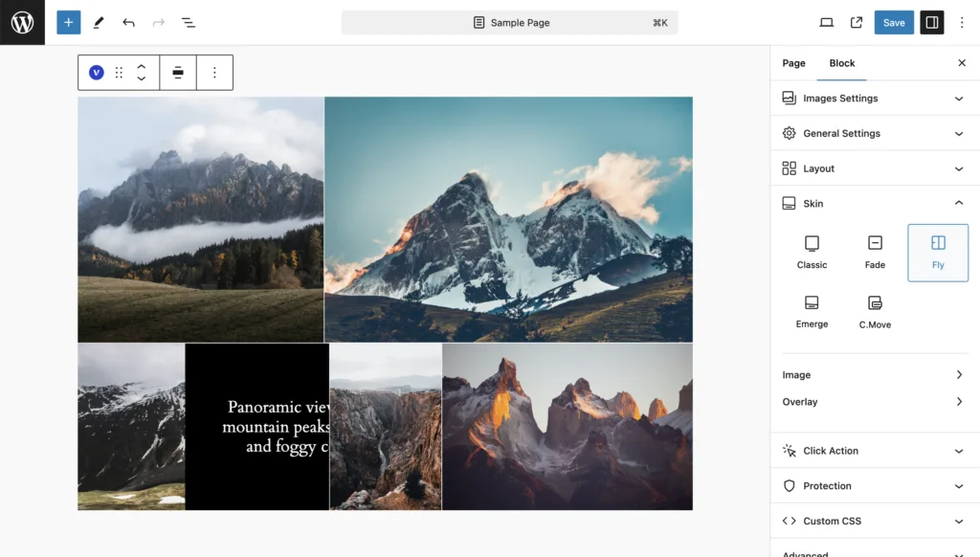Select the rocky canyon image

click(385, 426)
